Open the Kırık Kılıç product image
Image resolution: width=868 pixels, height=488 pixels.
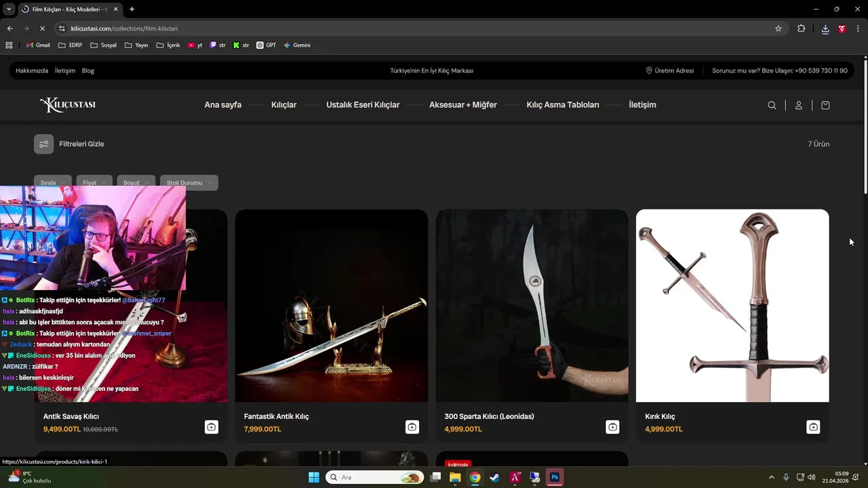coord(732,306)
